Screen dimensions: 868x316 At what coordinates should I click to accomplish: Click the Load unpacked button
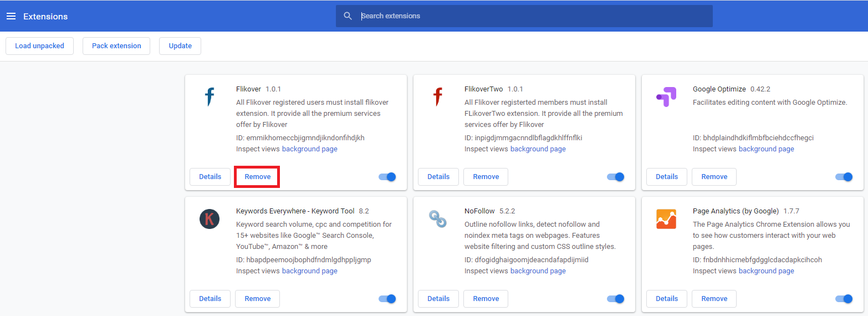point(39,46)
